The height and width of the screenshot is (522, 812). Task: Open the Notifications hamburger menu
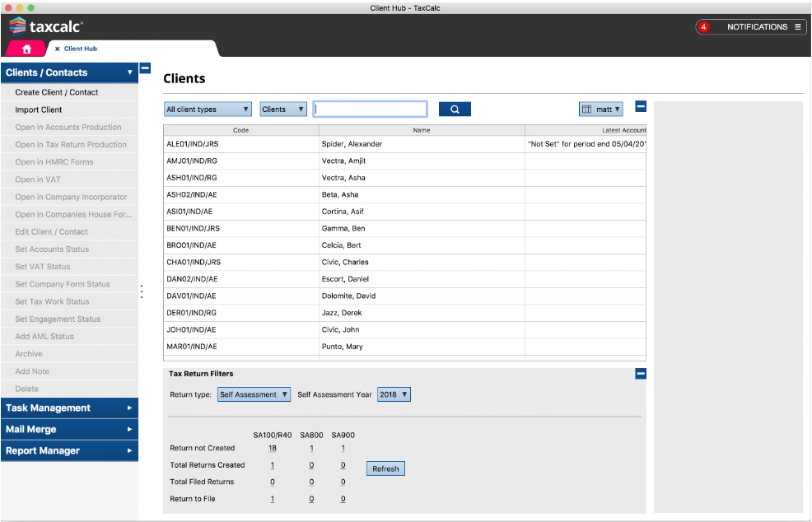797,27
